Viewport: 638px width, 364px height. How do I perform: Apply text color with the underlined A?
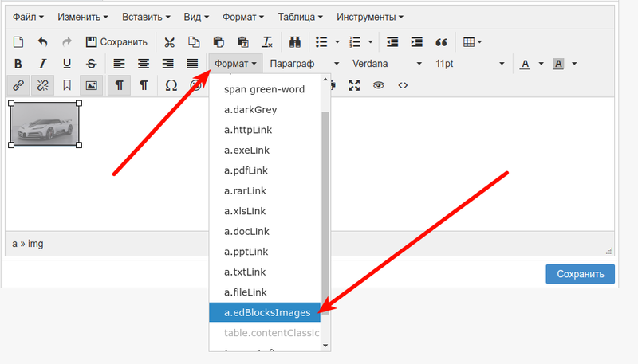pos(526,64)
